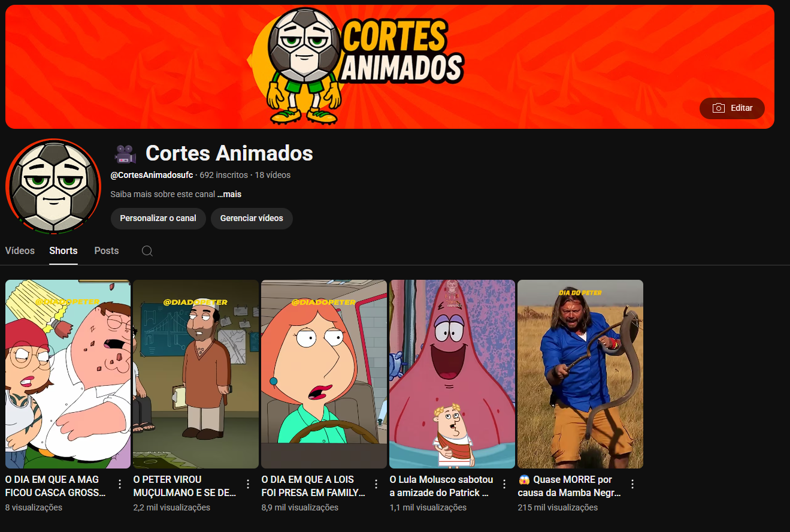Click the "692 inscritos" subscriber count
Screen dimensions: 790x532
click(x=224, y=175)
